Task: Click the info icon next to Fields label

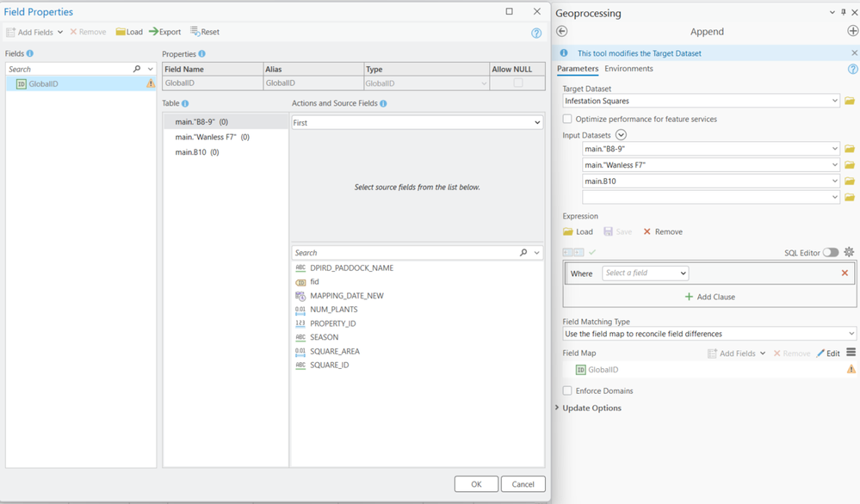Action: pyautogui.click(x=29, y=53)
